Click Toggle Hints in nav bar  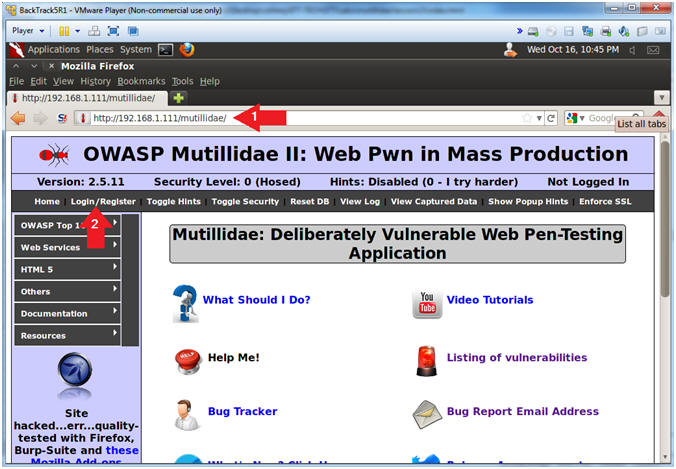click(x=174, y=201)
